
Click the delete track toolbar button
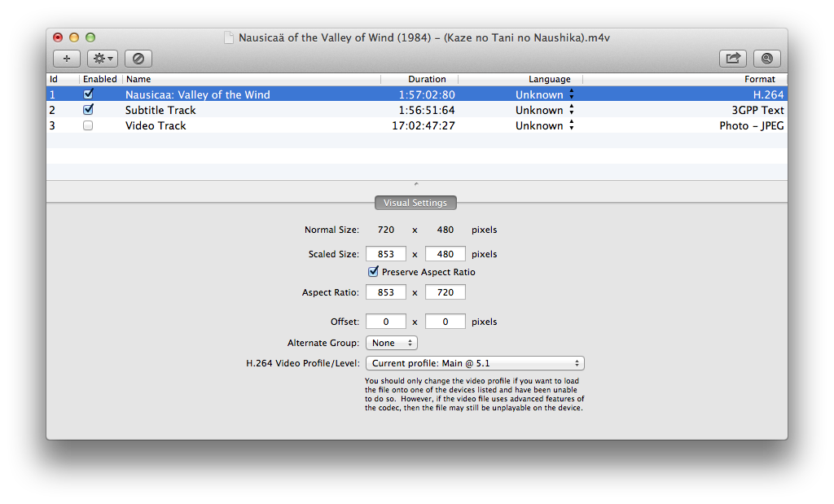pyautogui.click(x=138, y=59)
